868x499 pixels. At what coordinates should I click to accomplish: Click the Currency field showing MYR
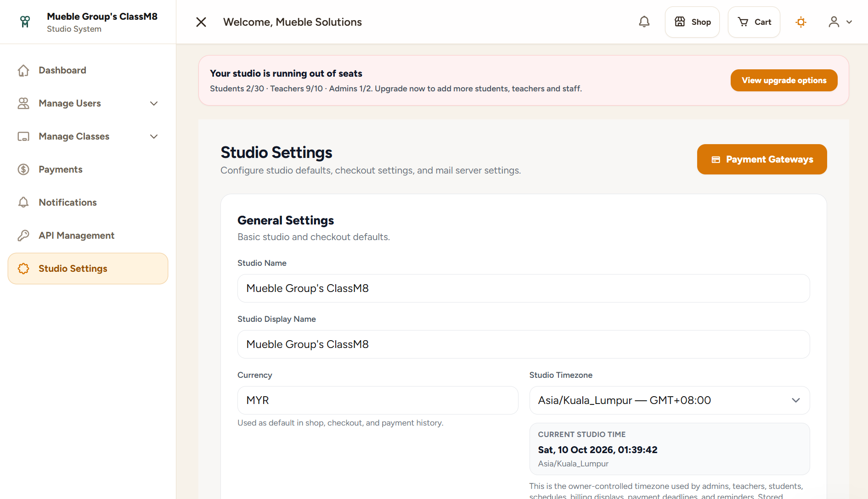pyautogui.click(x=378, y=400)
